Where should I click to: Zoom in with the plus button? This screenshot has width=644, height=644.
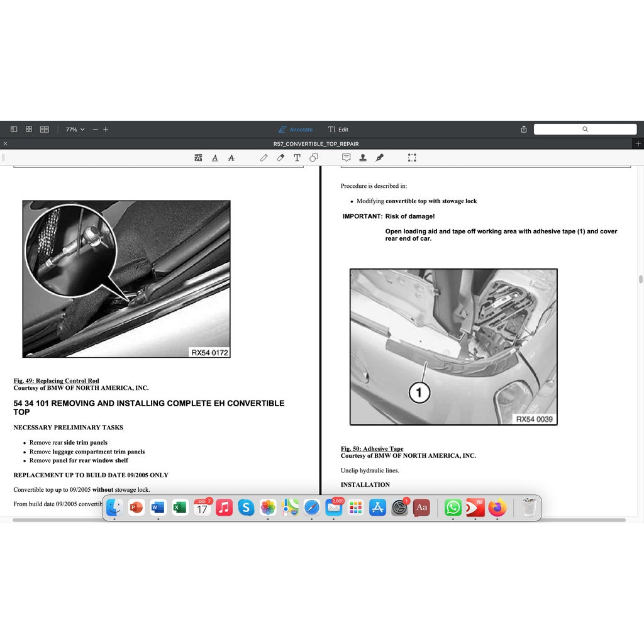106,130
